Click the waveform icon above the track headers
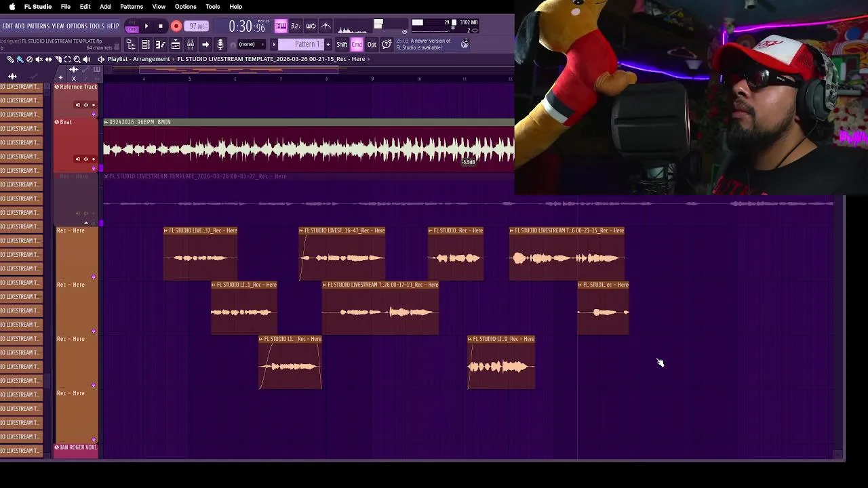Image resolution: width=868 pixels, height=488 pixels. (x=73, y=70)
